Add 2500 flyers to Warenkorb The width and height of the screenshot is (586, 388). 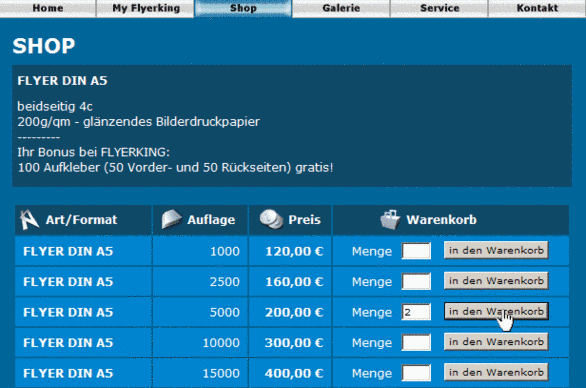(x=496, y=281)
